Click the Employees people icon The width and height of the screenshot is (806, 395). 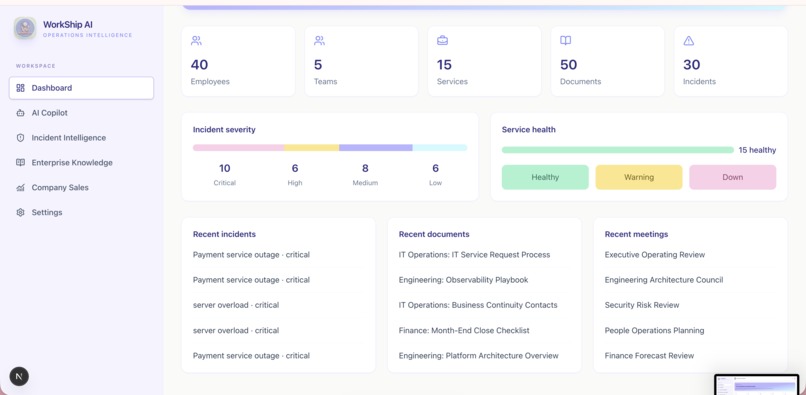click(196, 41)
